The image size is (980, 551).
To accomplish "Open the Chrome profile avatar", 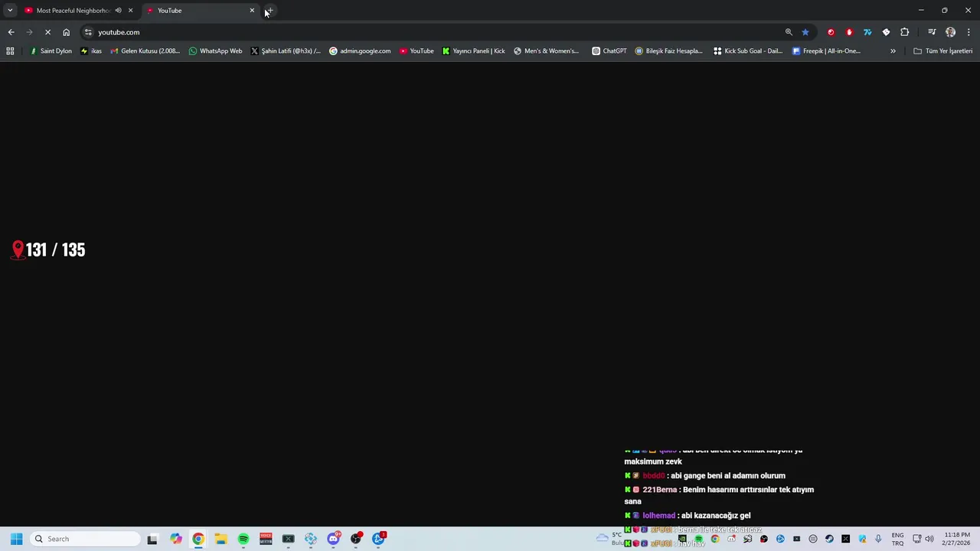I will tap(950, 32).
